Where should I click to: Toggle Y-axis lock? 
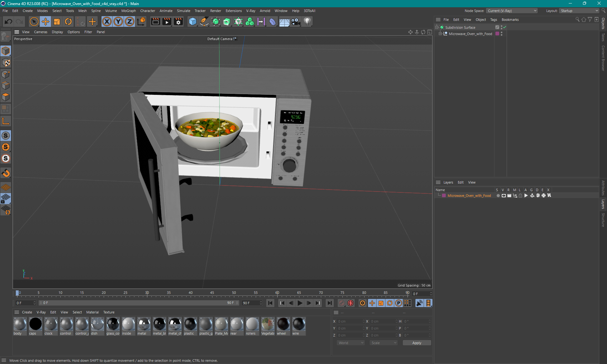coord(118,21)
